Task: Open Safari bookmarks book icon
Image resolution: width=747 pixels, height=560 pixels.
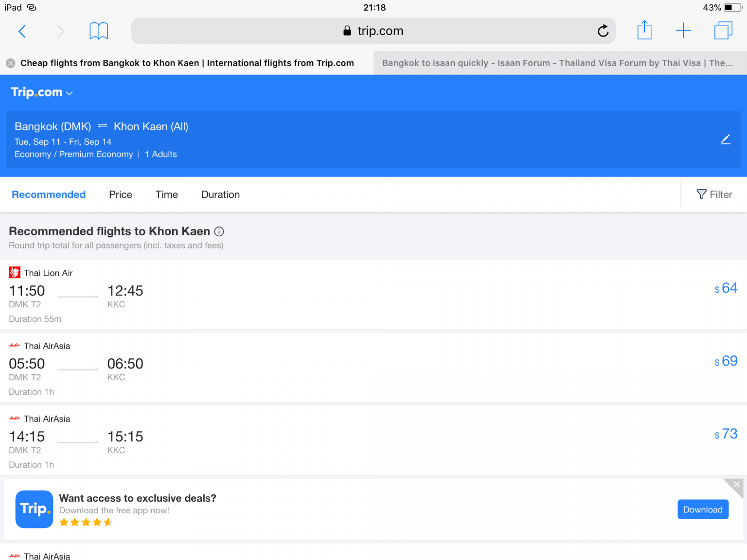Action: coord(99,31)
